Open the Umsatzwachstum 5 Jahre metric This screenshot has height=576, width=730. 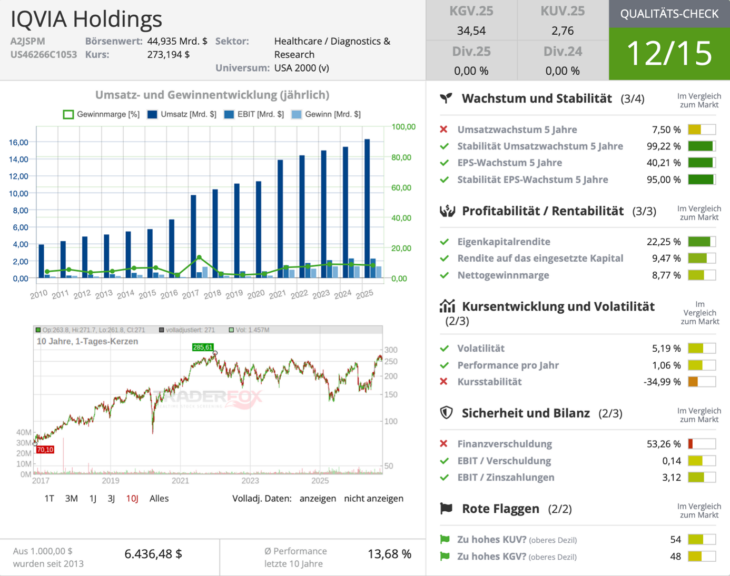coord(517,129)
